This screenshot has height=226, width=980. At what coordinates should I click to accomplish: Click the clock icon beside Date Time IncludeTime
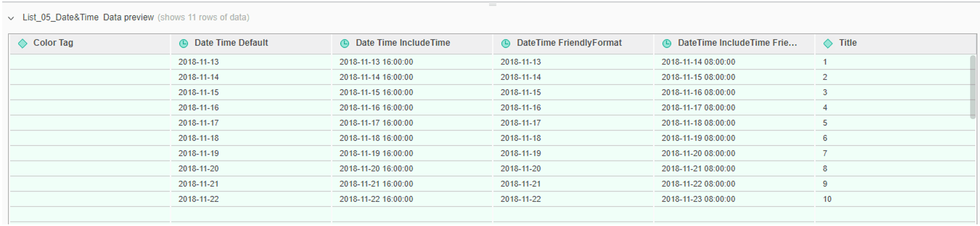click(345, 43)
